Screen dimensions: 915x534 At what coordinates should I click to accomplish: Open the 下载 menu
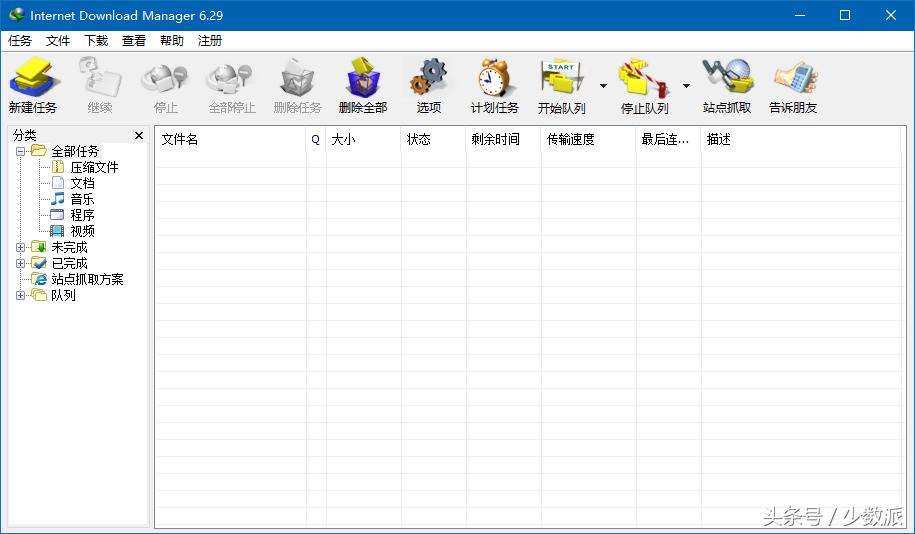[96, 41]
